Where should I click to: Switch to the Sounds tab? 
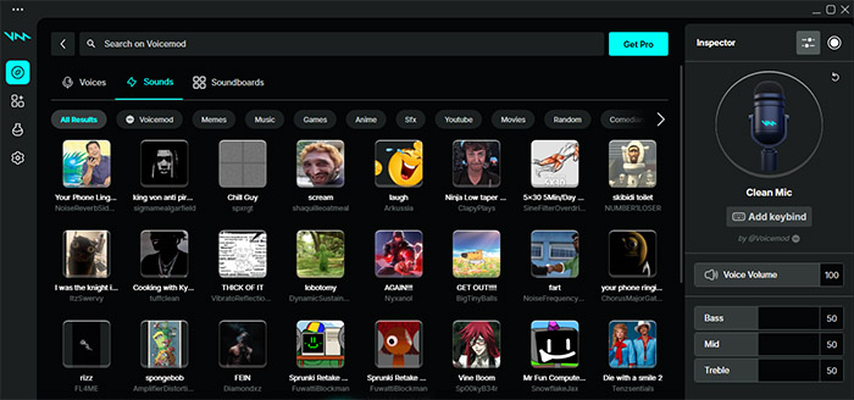coord(149,82)
